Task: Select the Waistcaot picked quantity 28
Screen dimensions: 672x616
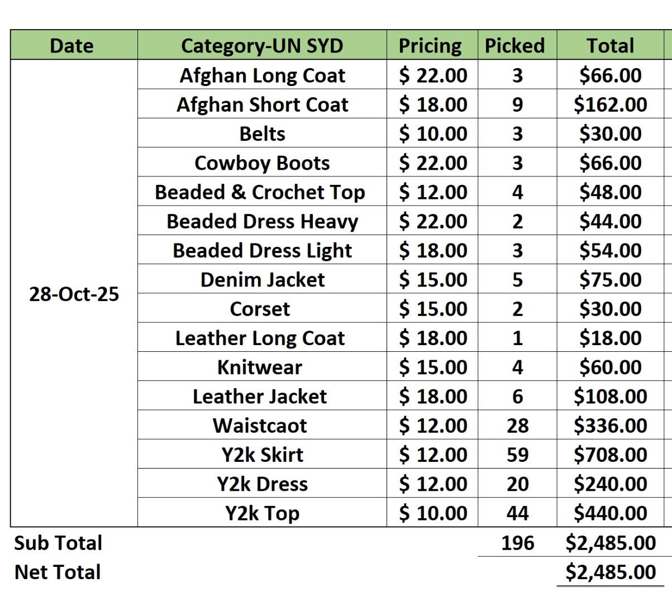Action: (x=517, y=425)
